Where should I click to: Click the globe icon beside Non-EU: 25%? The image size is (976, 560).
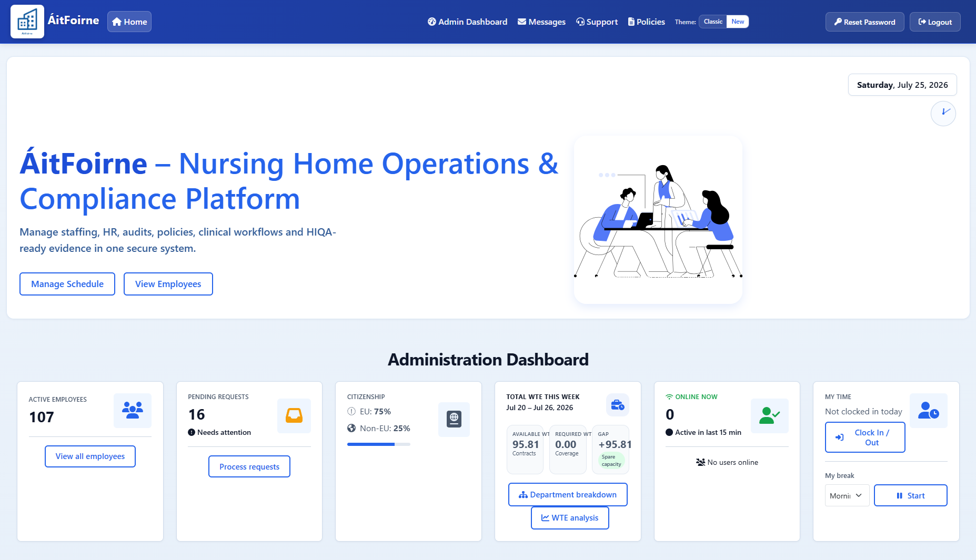pyautogui.click(x=351, y=428)
